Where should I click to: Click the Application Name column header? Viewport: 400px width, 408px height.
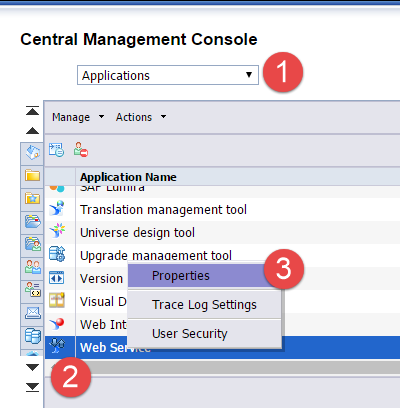(x=128, y=177)
